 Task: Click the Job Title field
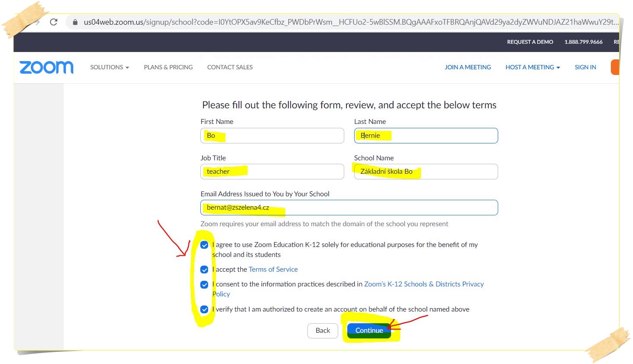click(272, 172)
